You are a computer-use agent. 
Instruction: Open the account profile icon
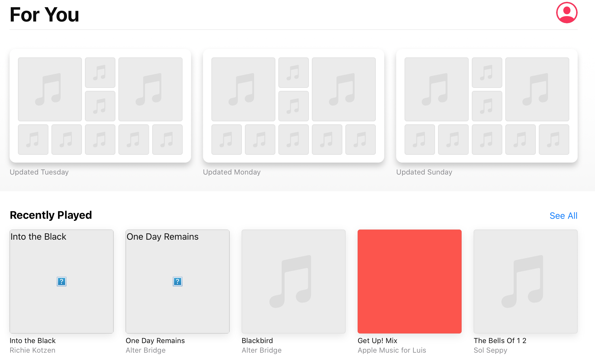pos(567,13)
